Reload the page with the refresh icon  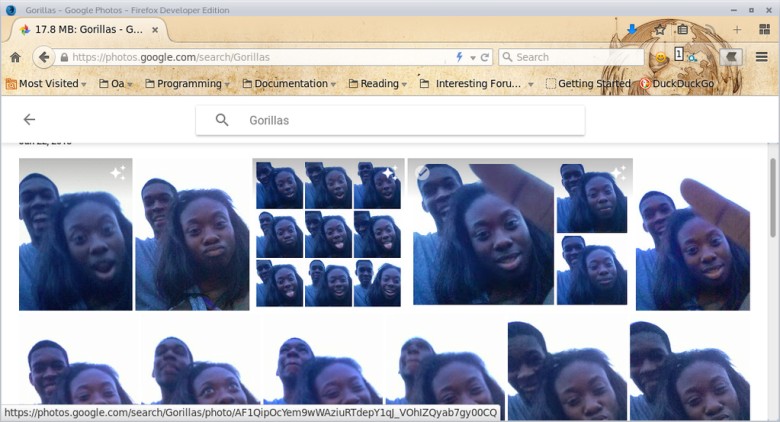click(485, 57)
